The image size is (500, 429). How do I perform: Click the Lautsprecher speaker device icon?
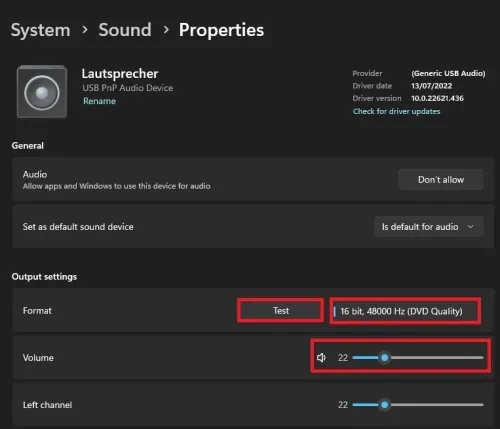42,92
